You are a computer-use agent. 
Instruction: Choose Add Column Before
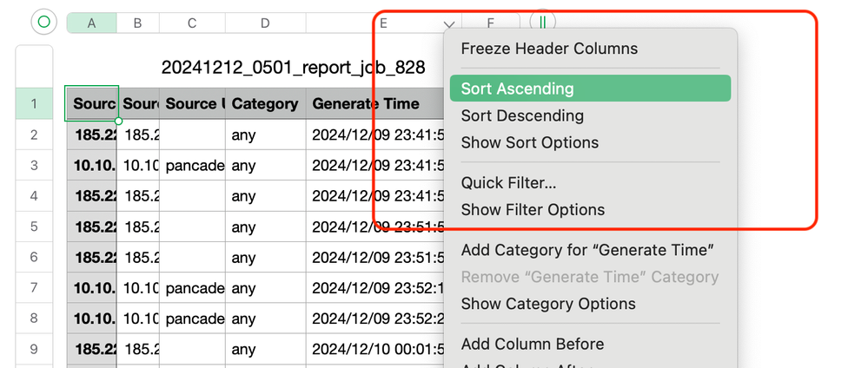coord(533,344)
